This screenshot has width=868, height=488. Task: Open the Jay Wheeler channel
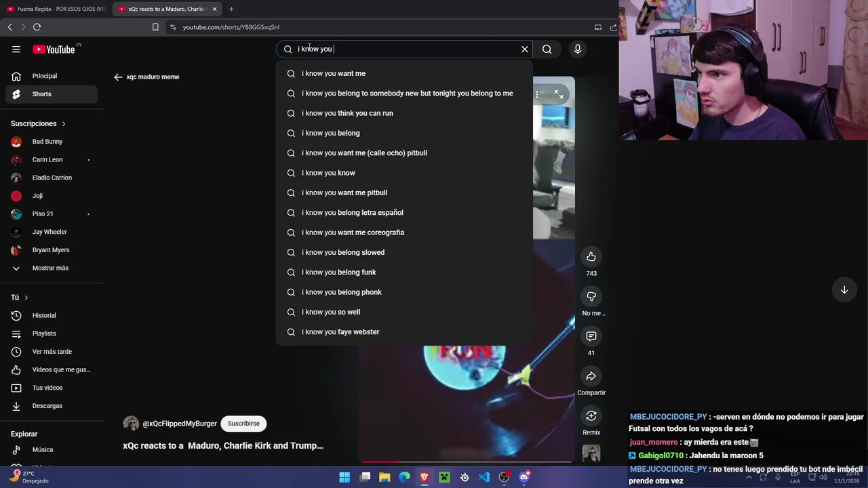[x=52, y=232]
